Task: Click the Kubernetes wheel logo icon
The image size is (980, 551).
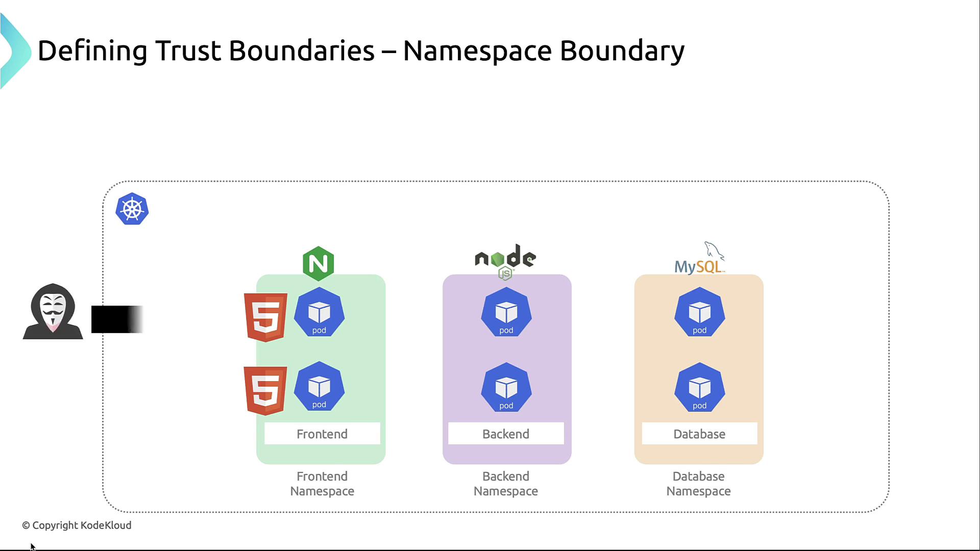Action: click(132, 209)
